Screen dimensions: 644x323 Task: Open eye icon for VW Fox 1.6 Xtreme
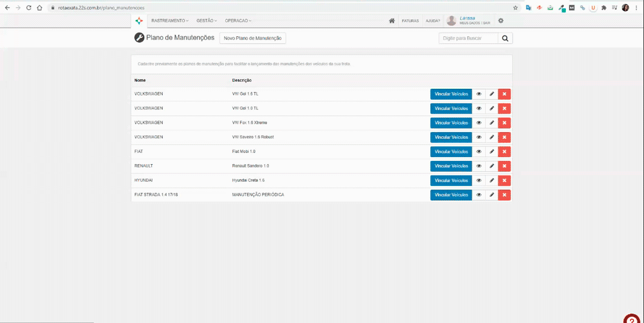pos(479,122)
